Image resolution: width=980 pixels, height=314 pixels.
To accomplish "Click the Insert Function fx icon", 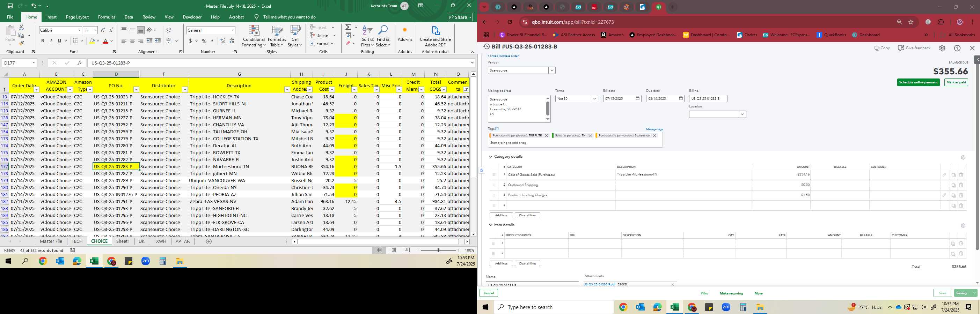I will pos(79,63).
